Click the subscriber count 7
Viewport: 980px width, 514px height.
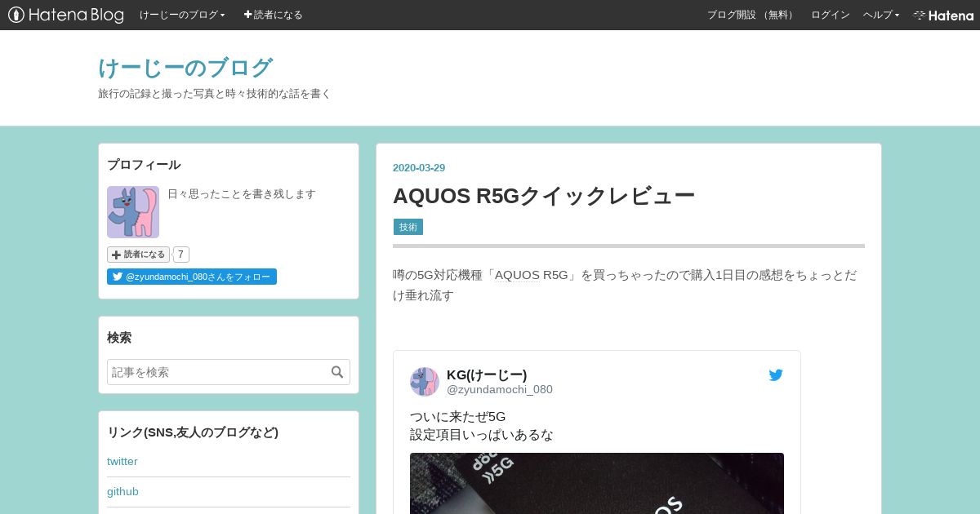point(180,255)
